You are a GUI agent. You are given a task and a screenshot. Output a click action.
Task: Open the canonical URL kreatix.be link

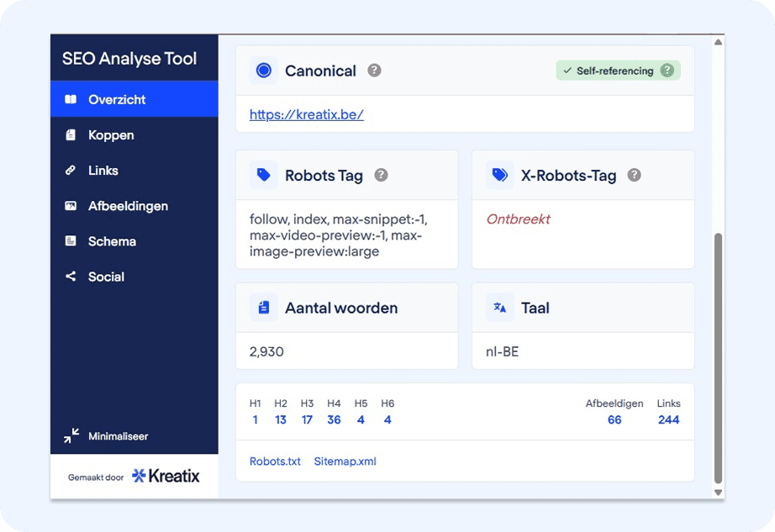[x=307, y=115]
